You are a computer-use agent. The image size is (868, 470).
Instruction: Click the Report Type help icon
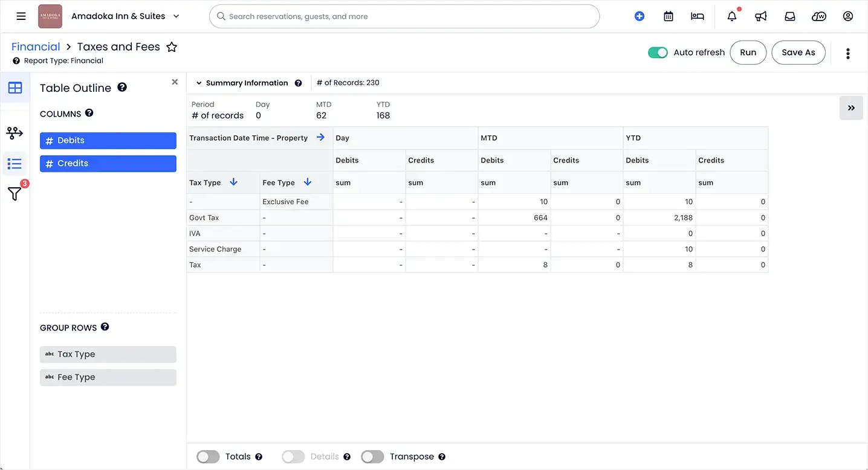click(16, 61)
